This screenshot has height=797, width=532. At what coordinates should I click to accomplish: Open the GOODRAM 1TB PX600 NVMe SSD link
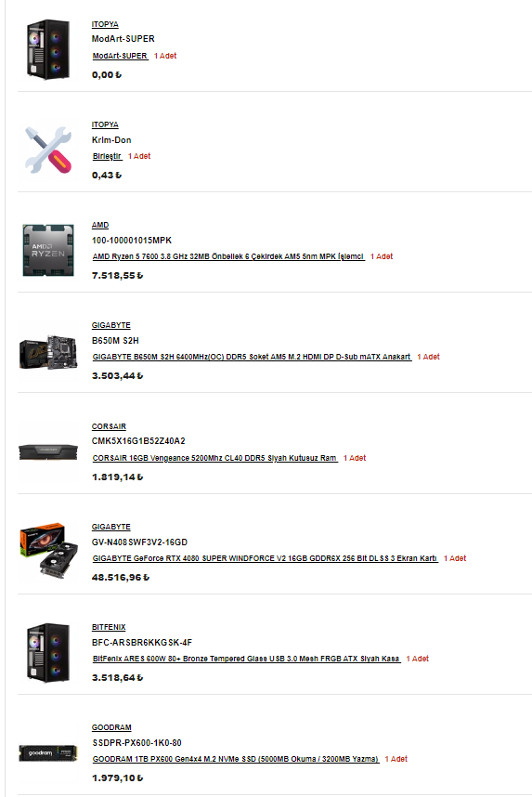tap(235, 759)
